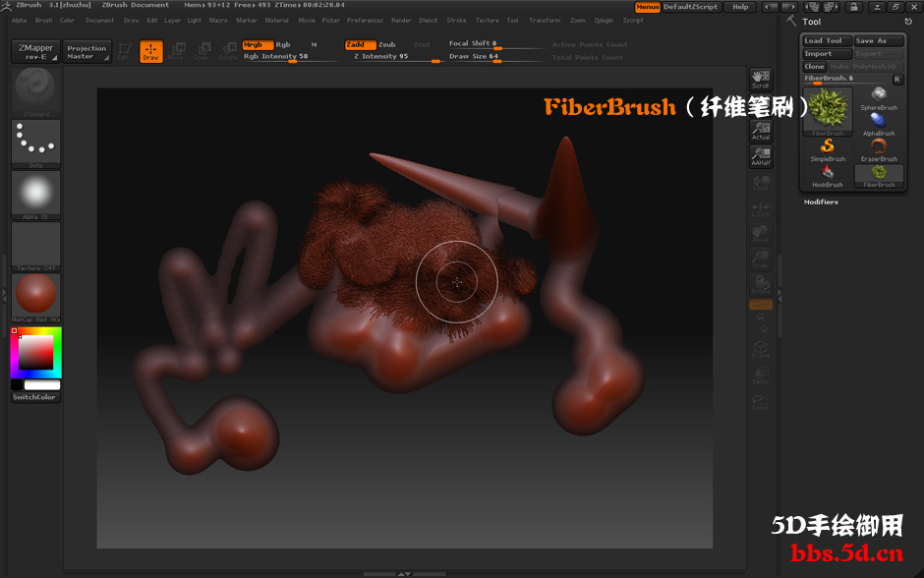
Task: Click the Save As button
Action: tap(879, 40)
